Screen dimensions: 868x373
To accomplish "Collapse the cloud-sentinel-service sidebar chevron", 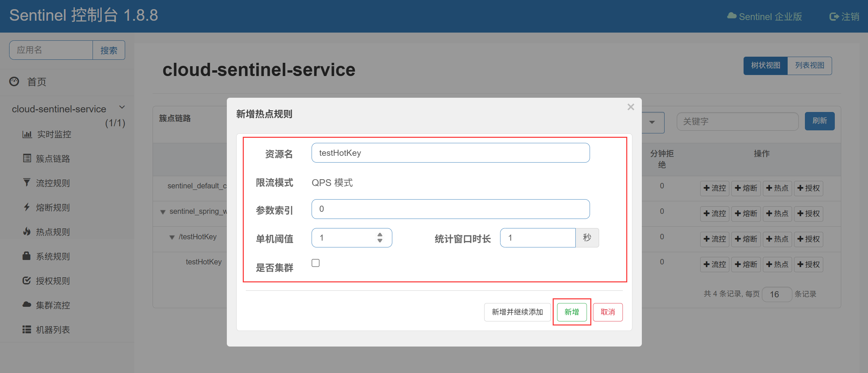I will [x=122, y=108].
